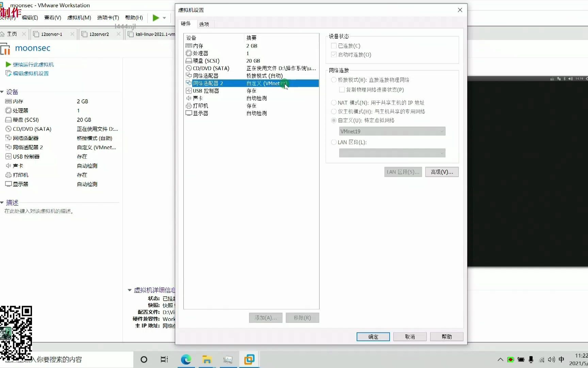This screenshot has height=368, width=588.
Task: Collapse the 设备 section in the main window
Action: pos(2,92)
